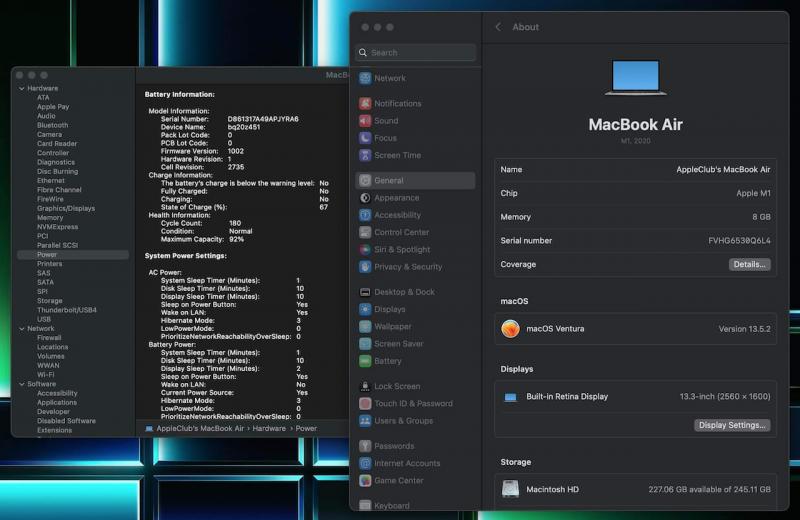
Task: Select the Desktop & Dock icon
Action: click(365, 292)
